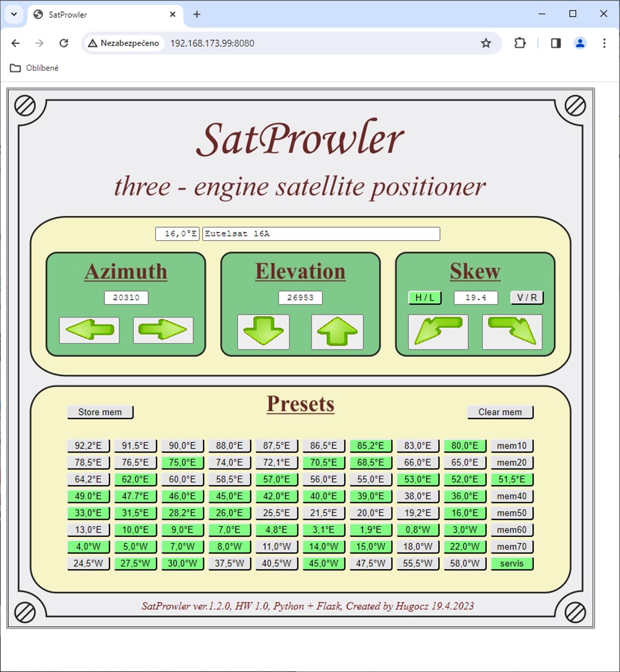Select preset 92,2°E
Screen dimensions: 620x672
pyautogui.click(x=88, y=446)
